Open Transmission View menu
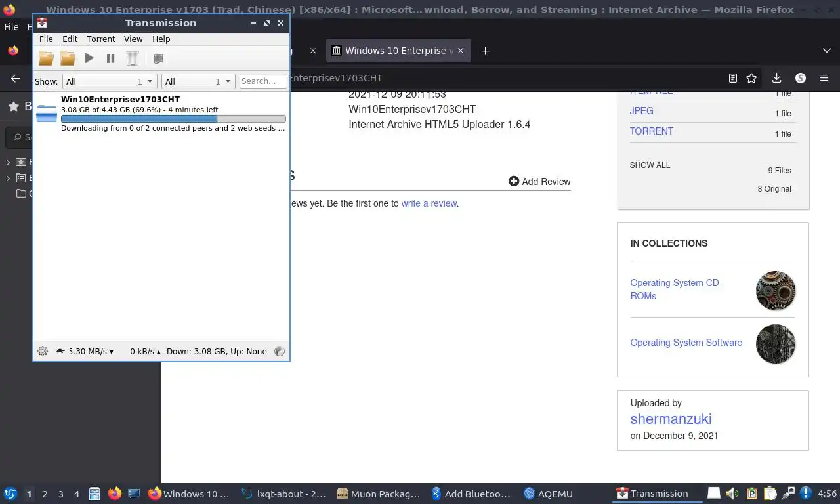 pyautogui.click(x=133, y=39)
